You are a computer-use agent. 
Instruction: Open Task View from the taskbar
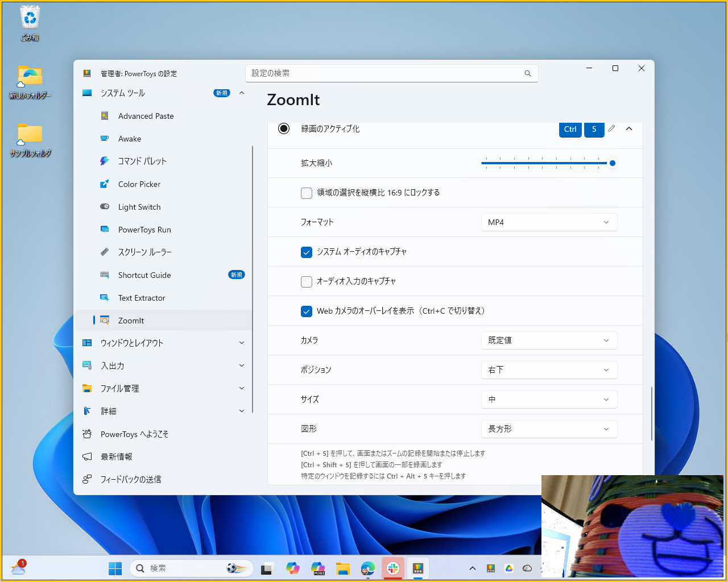268,568
